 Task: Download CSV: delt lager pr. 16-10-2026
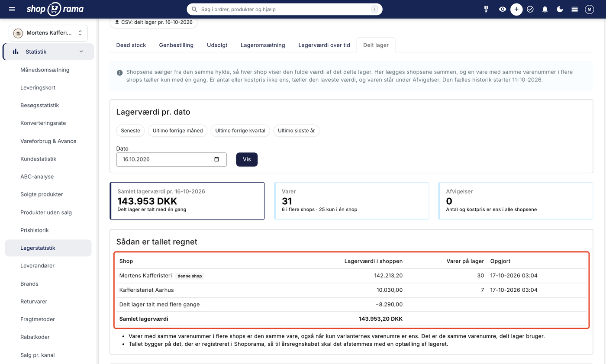coord(154,22)
